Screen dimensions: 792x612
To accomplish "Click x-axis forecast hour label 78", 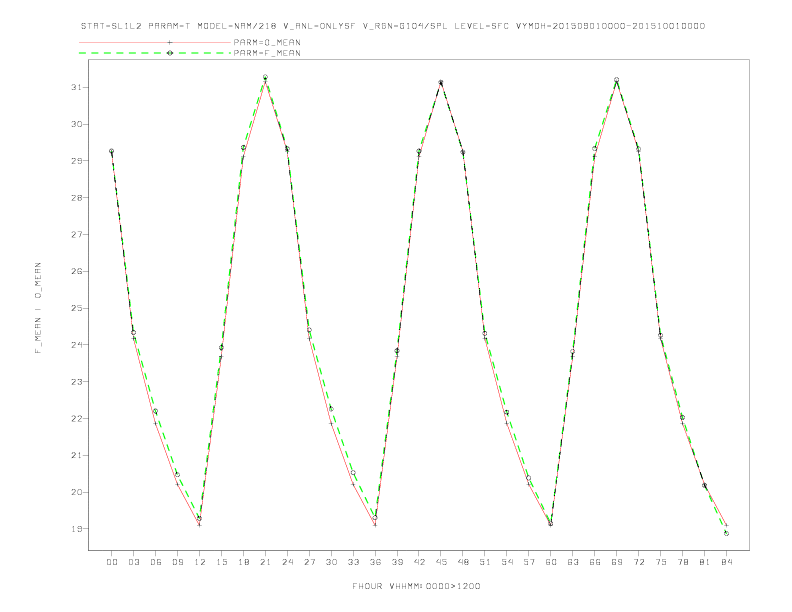I will 683,562.
